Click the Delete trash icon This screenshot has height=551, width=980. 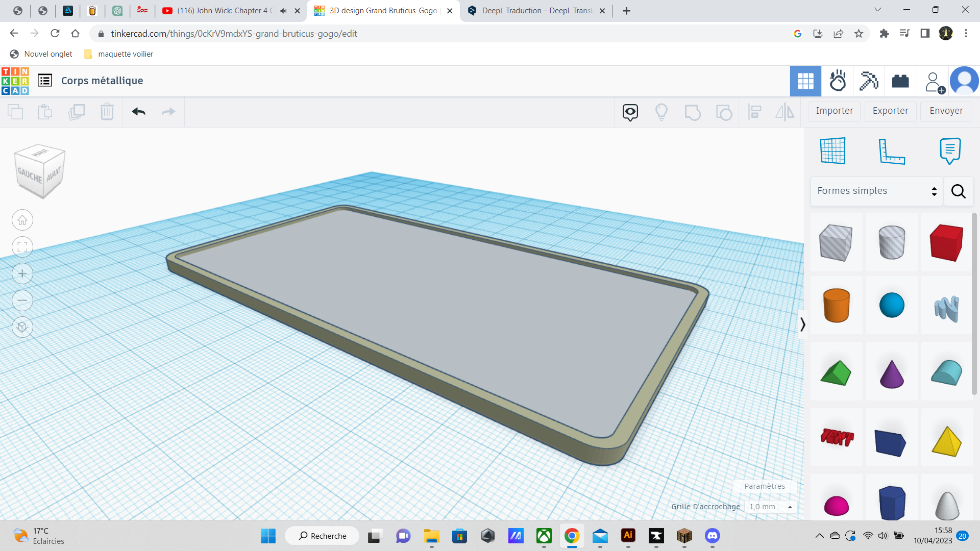click(x=107, y=112)
